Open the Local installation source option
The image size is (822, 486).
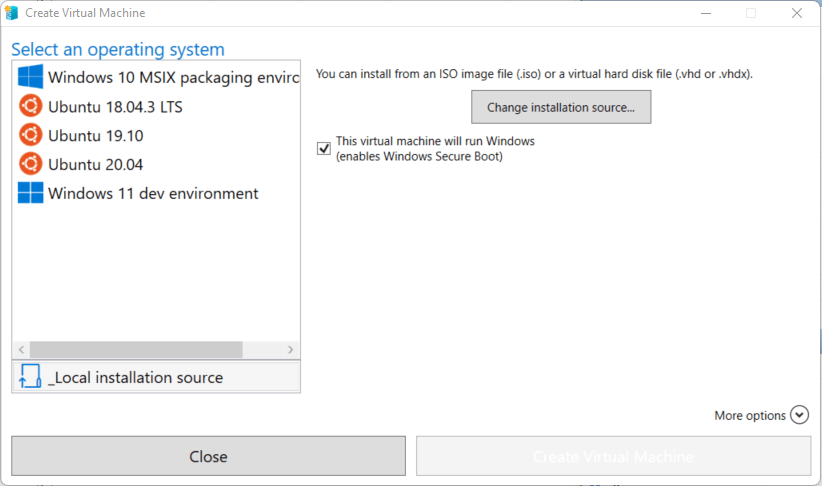(x=135, y=378)
